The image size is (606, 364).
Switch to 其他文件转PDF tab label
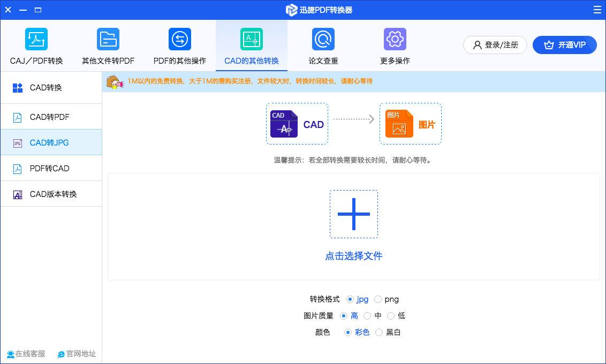(108, 60)
